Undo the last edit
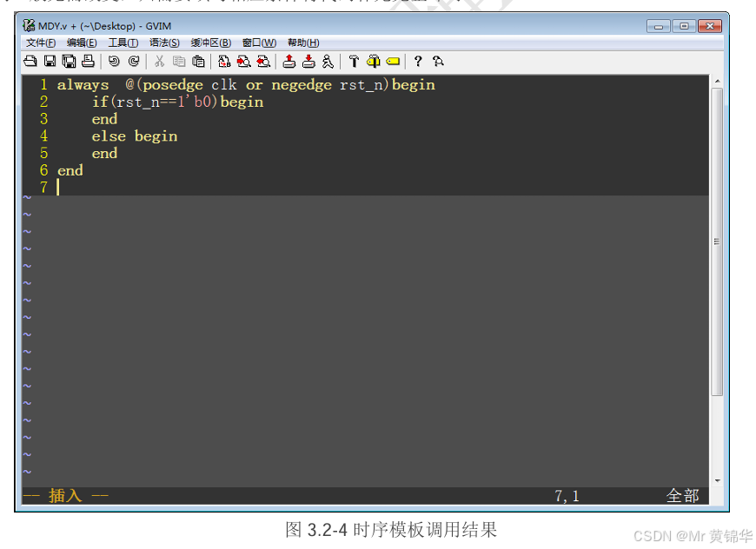Screen dimensions: 756x549 pyautogui.click(x=114, y=61)
